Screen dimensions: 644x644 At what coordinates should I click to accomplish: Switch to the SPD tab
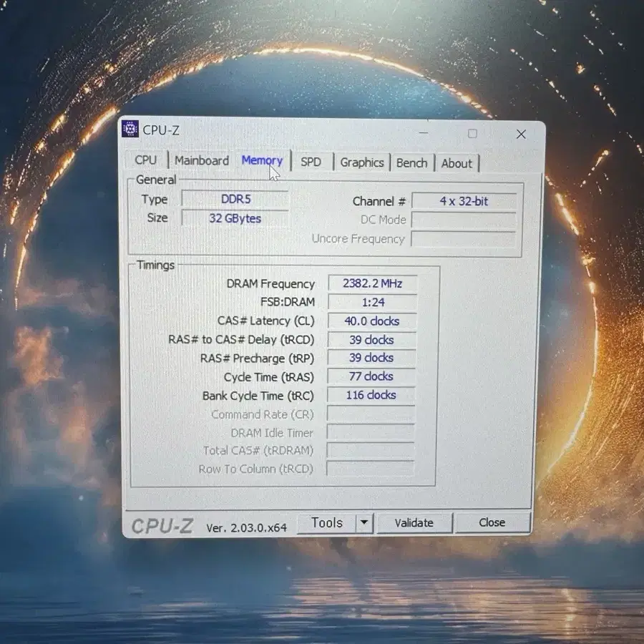pyautogui.click(x=311, y=162)
